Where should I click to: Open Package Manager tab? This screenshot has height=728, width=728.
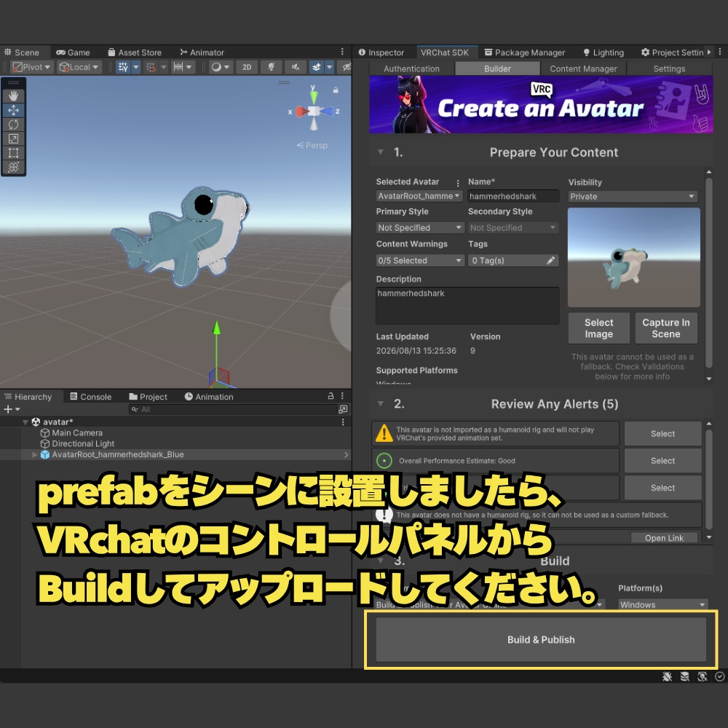pos(525,52)
